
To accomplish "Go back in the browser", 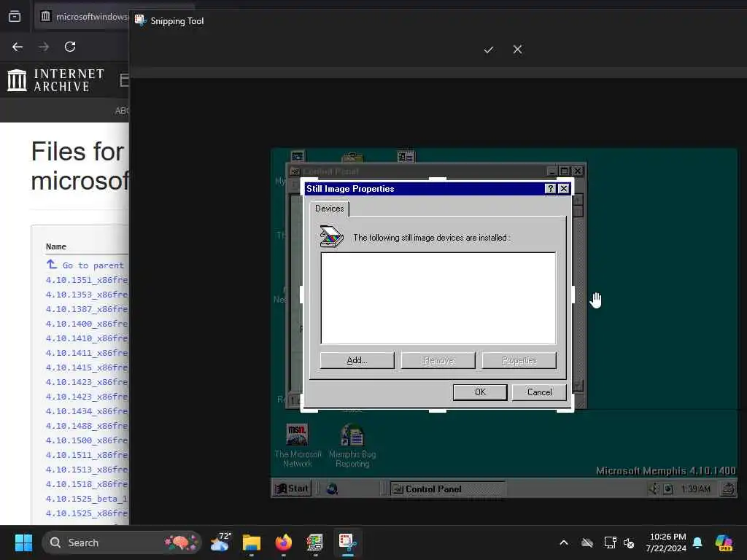I will pos(18,47).
